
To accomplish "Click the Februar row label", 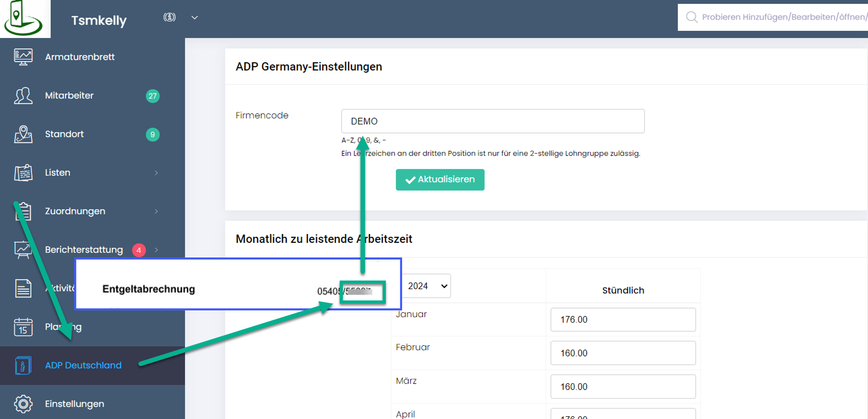I will point(413,347).
